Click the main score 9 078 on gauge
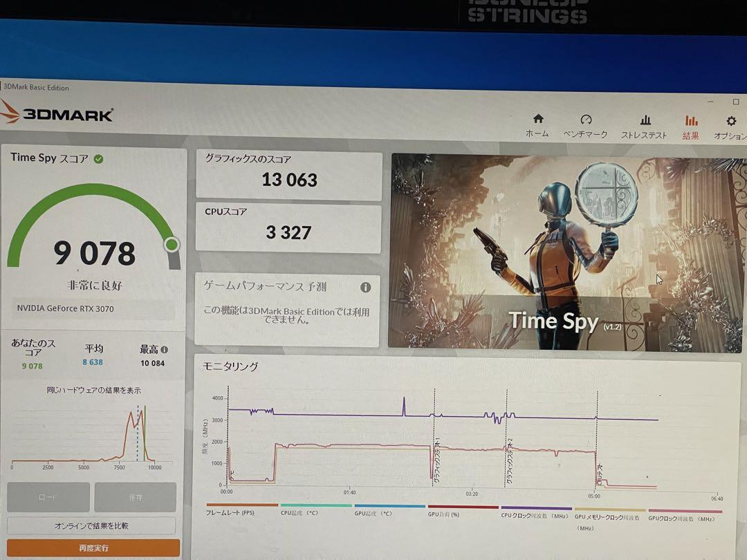747x560 pixels. pyautogui.click(x=95, y=253)
